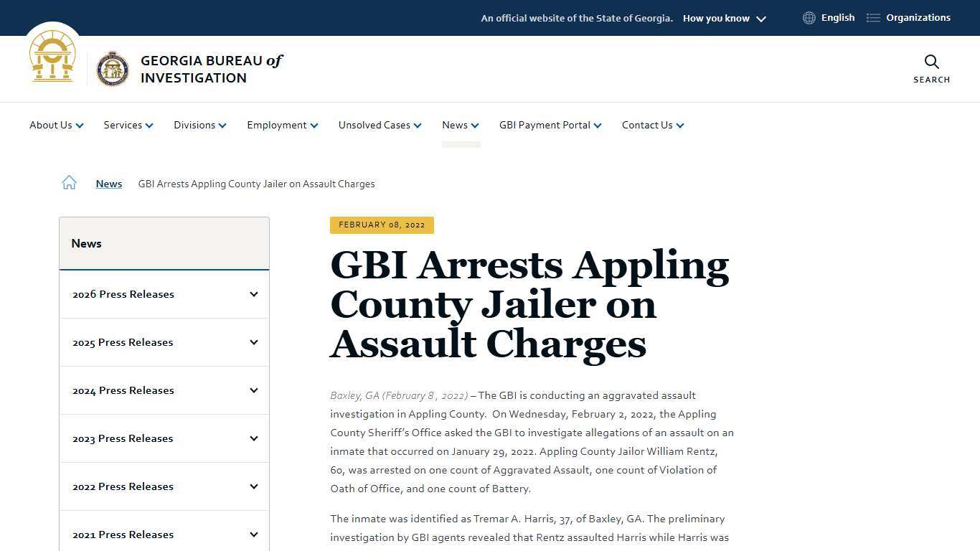This screenshot has height=551, width=980.
Task: Click the globe icon next to English
Action: [809, 17]
